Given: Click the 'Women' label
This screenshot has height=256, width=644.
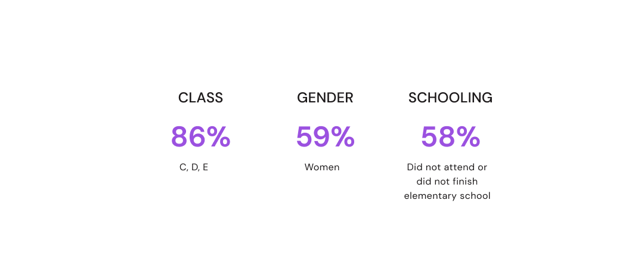Looking at the screenshot, I should click(x=322, y=167).
